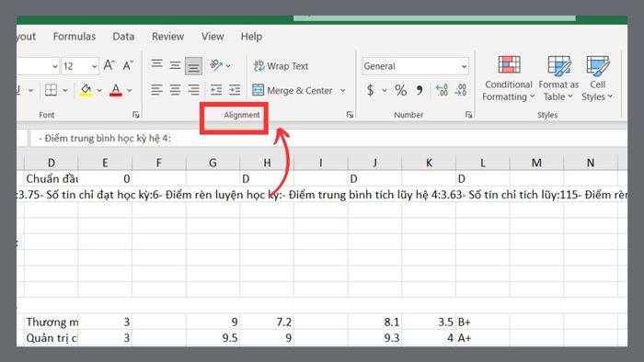
Task: Open the Alignment settings dialog launcher
Action: pos(350,115)
